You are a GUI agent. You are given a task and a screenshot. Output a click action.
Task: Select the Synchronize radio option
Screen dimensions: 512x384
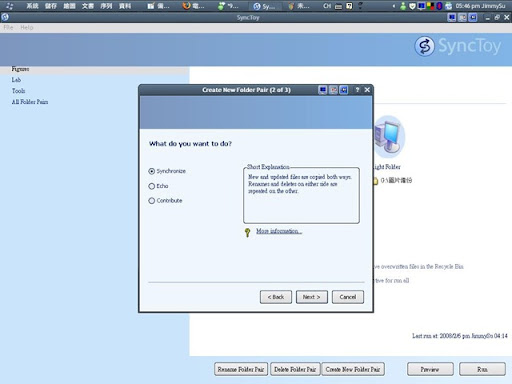167,171
